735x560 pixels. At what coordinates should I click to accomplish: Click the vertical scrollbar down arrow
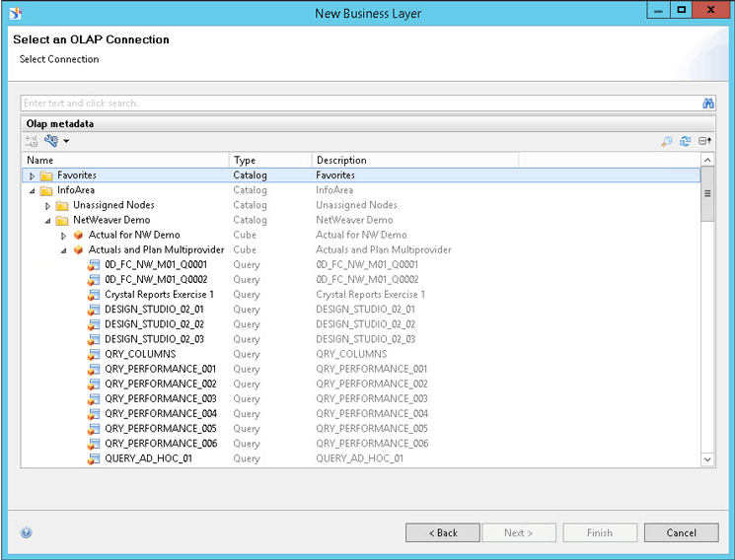[x=707, y=459]
